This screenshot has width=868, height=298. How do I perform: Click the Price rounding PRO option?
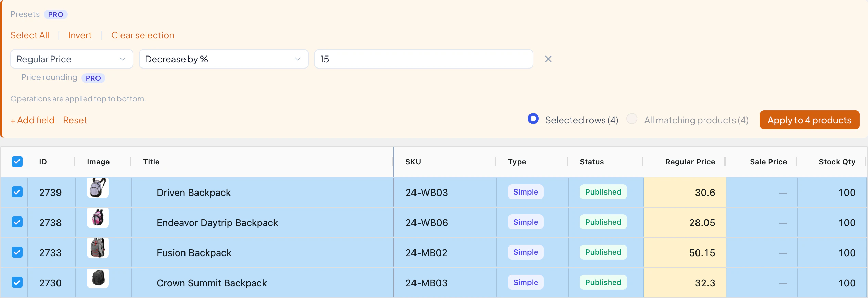click(x=63, y=78)
